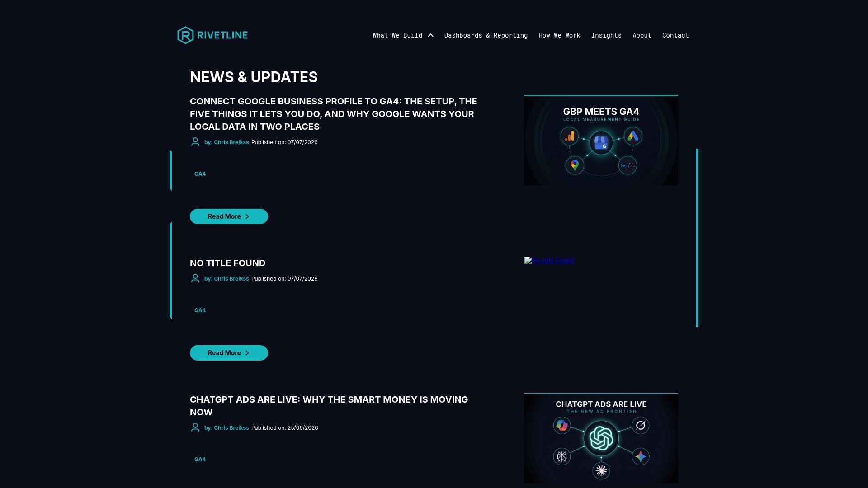Screen dimensions: 868x488
Task: Navigate to Insights
Action: tap(606, 35)
